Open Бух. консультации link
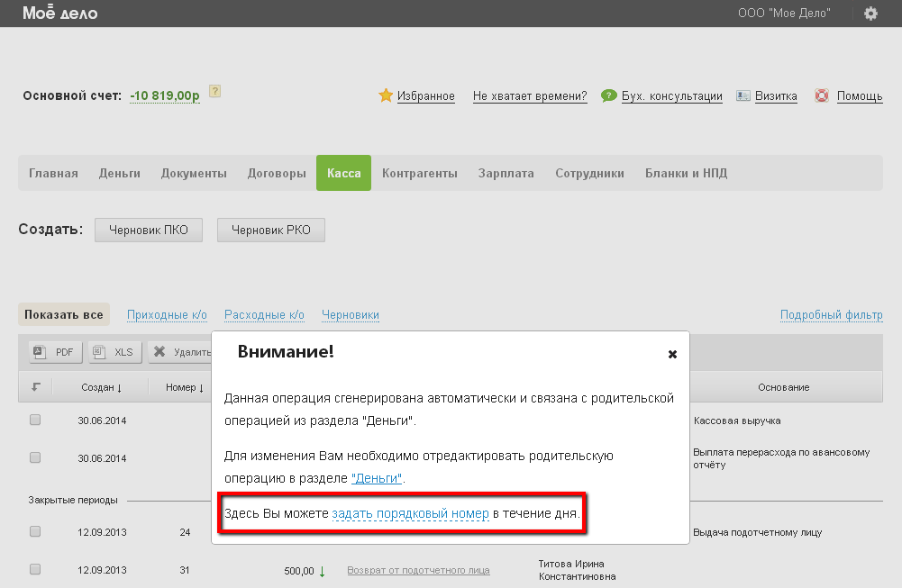This screenshot has width=902, height=588. click(672, 96)
